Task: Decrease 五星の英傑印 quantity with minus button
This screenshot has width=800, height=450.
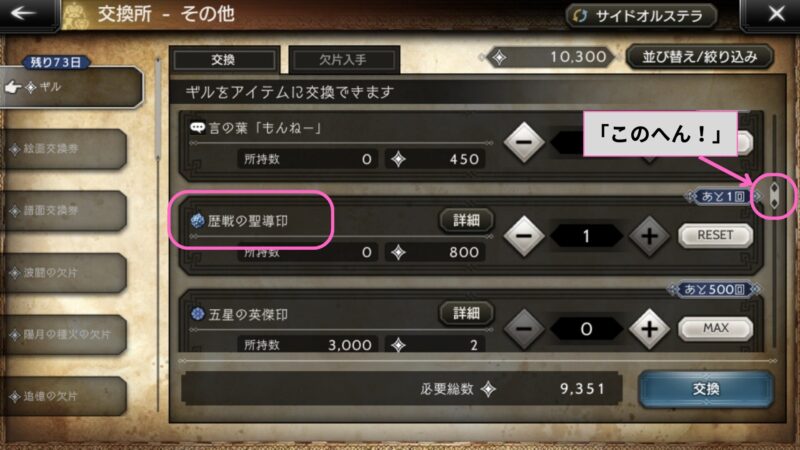Action: 523,329
